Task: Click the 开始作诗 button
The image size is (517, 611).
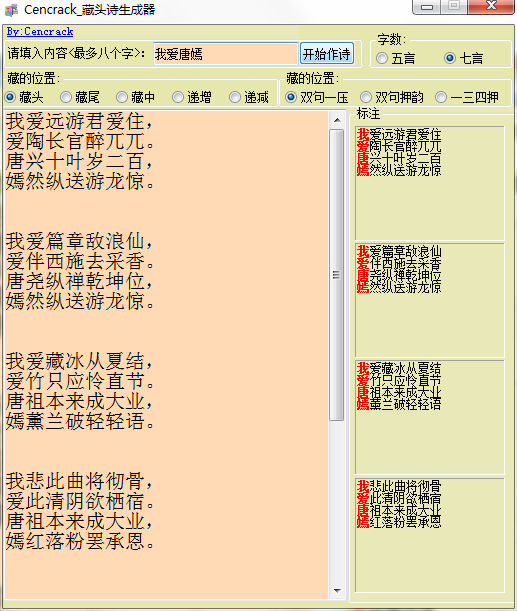Action: tap(327, 54)
